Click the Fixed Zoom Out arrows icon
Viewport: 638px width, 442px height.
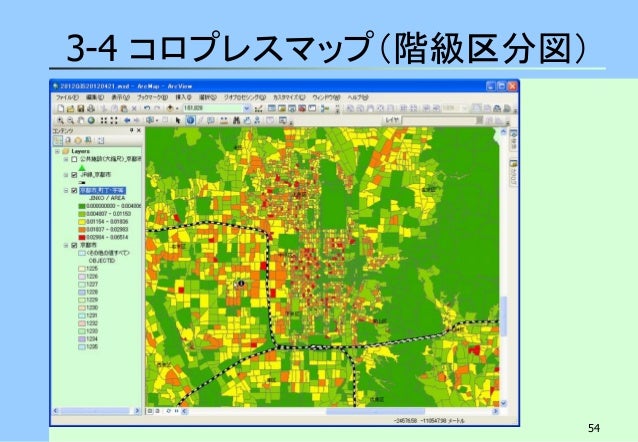point(114,120)
